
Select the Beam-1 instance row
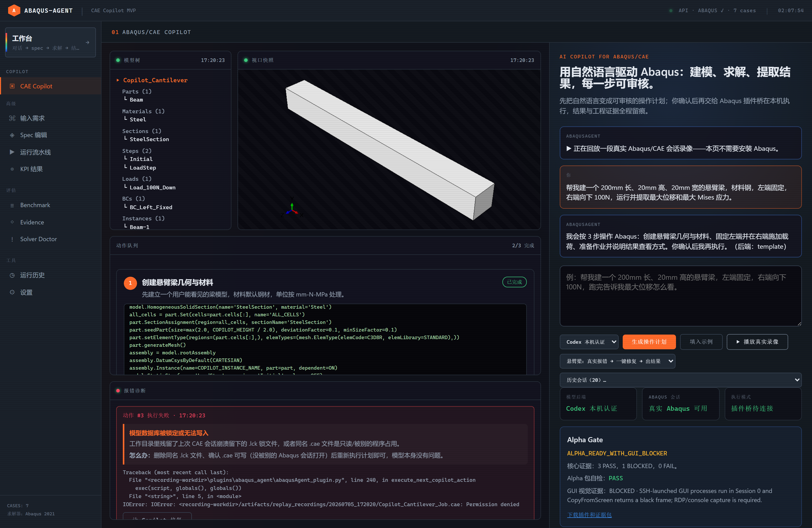pos(139,227)
